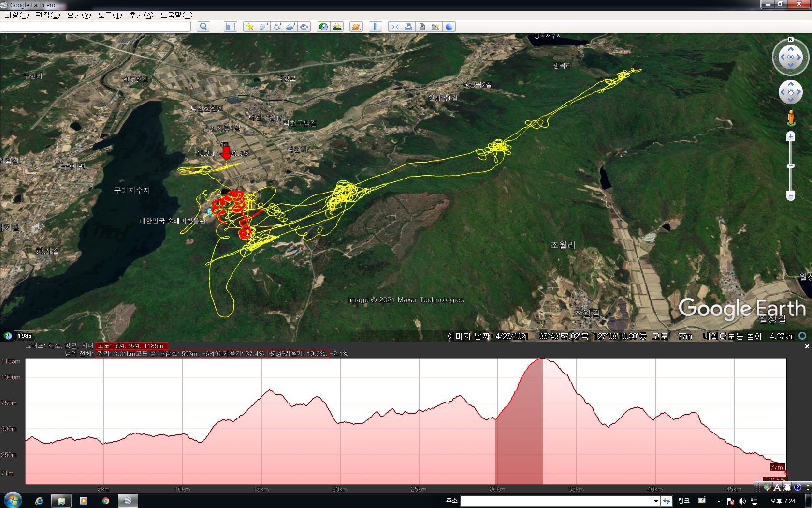Viewport: 812px width, 508px height.
Task: Show hidden system tray icons
Action: point(719,501)
